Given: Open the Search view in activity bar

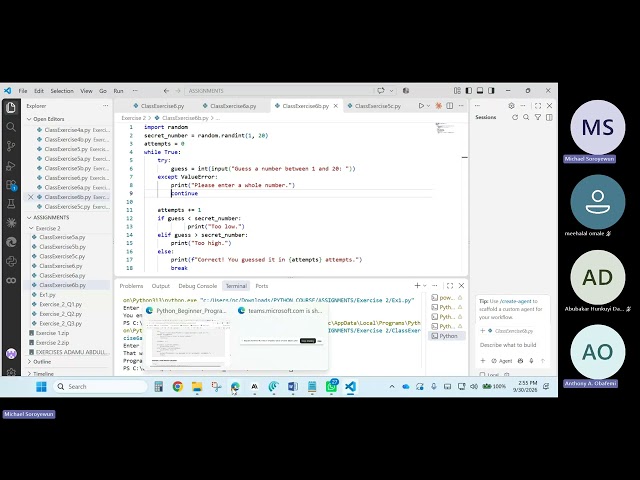Looking at the screenshot, I should (x=11, y=127).
